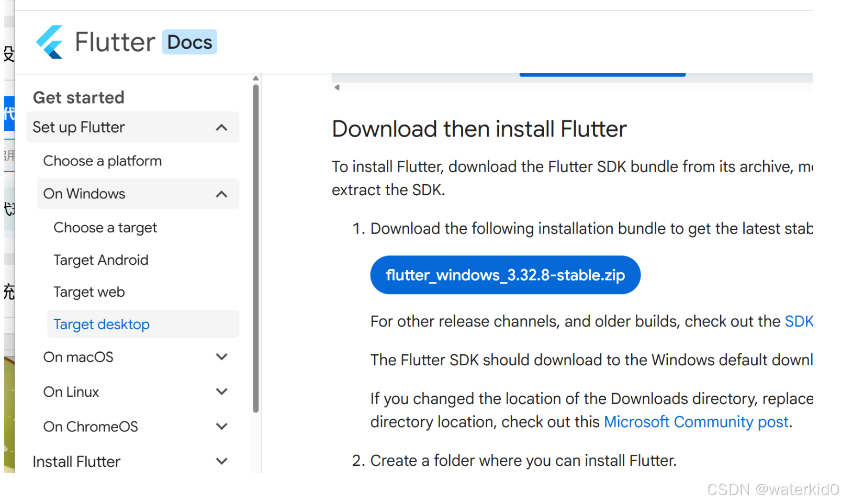Click the blue horizontal scrollbar thumb
Viewport: 841px width, 504px height.
pos(602,75)
